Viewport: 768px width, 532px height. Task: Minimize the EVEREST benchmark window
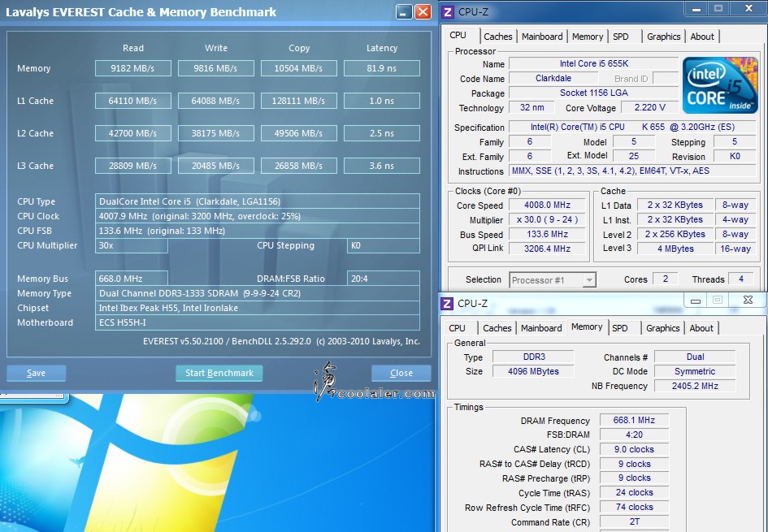click(x=404, y=11)
